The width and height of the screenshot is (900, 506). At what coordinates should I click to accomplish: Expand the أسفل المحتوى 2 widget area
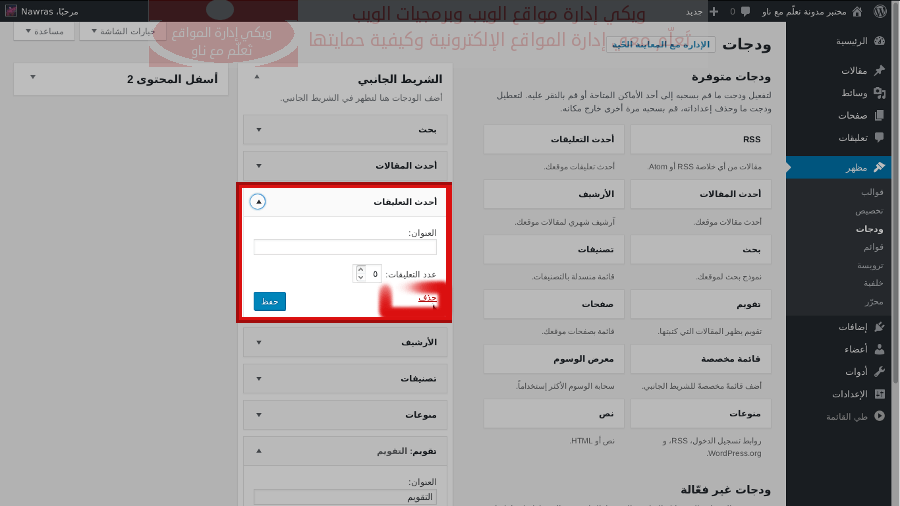point(31,78)
